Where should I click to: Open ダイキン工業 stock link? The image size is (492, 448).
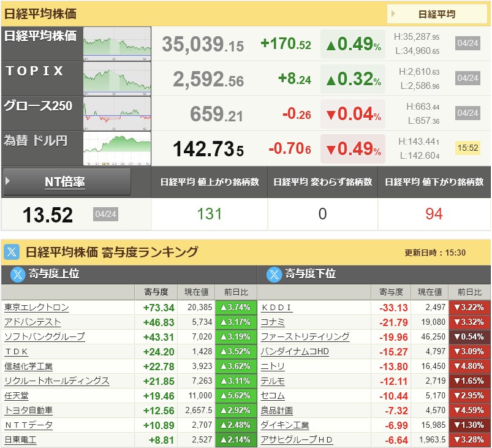point(285,425)
